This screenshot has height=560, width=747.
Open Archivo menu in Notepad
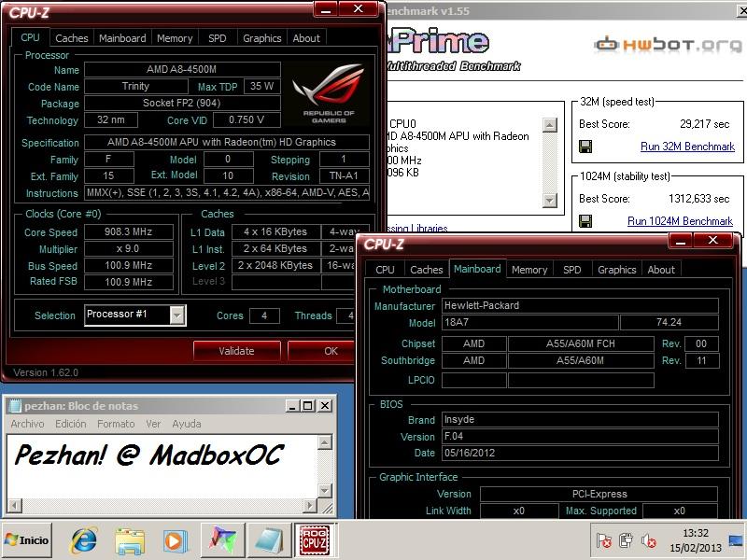point(27,424)
